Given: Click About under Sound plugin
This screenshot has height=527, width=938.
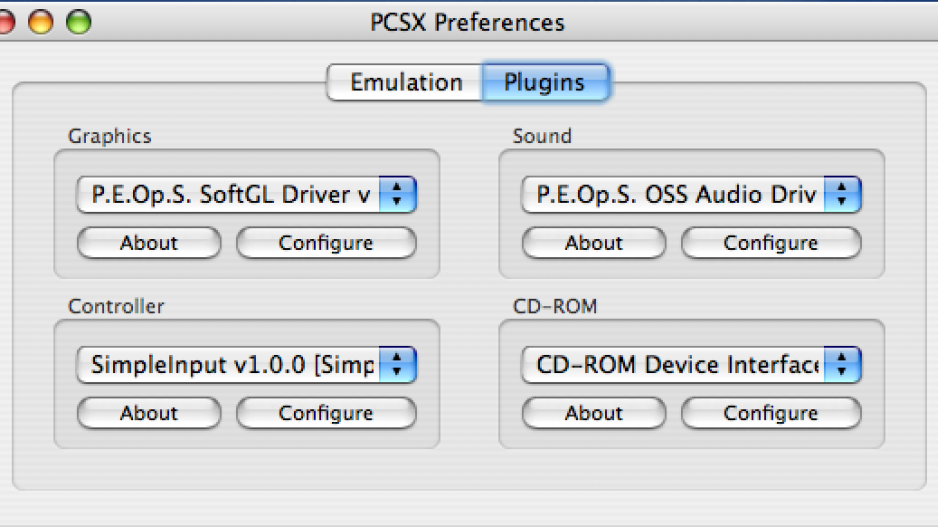Looking at the screenshot, I should [x=594, y=243].
